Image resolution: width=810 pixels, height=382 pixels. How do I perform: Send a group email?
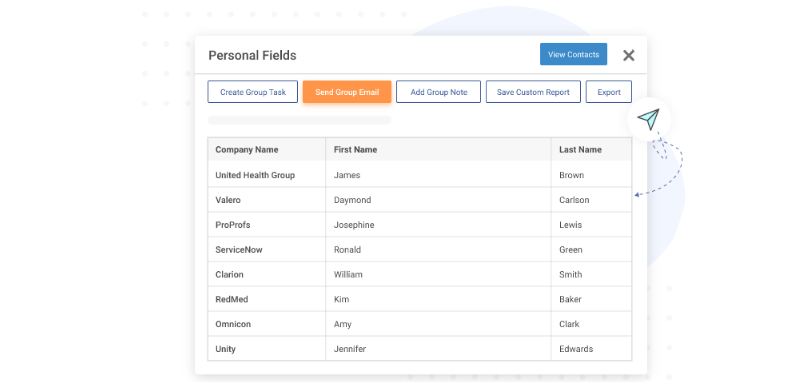tap(347, 92)
